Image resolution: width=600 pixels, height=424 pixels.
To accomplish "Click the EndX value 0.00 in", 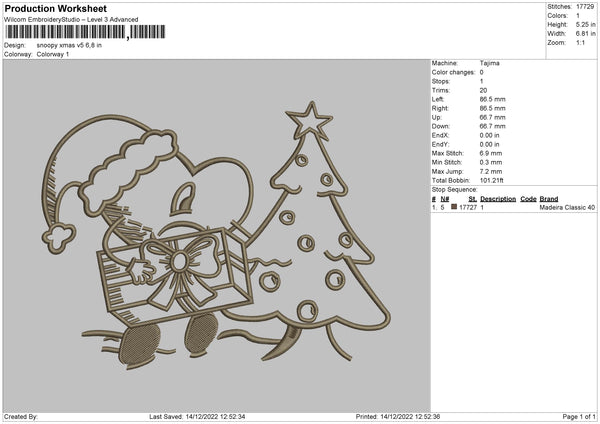I will (x=489, y=135).
